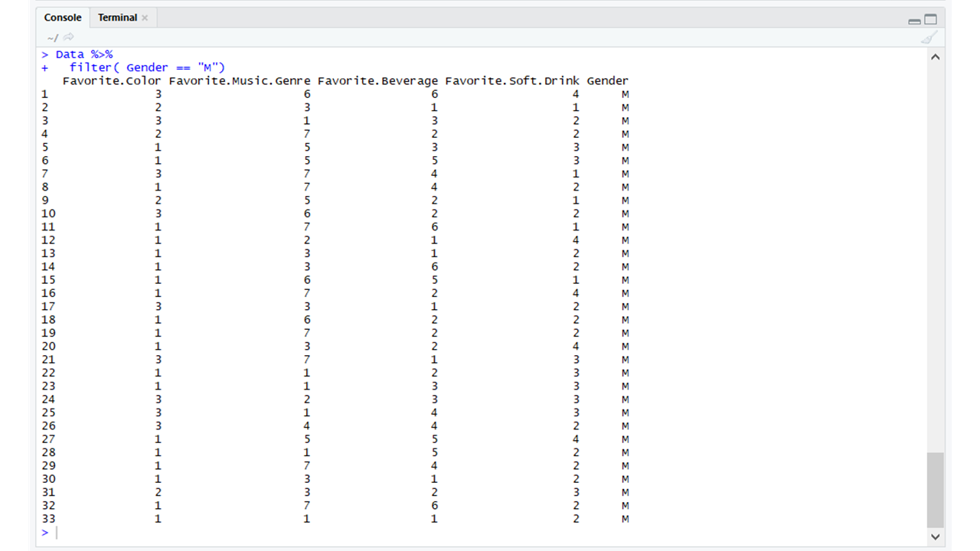Click the Favorite.Music.Genre column header
980x551 pixels.
click(x=240, y=80)
